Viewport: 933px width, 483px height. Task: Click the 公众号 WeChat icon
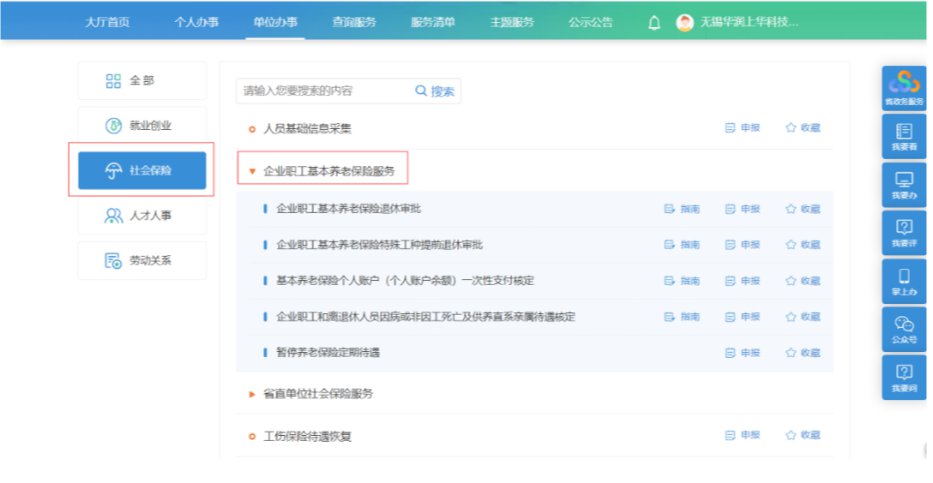pyautogui.click(x=904, y=329)
